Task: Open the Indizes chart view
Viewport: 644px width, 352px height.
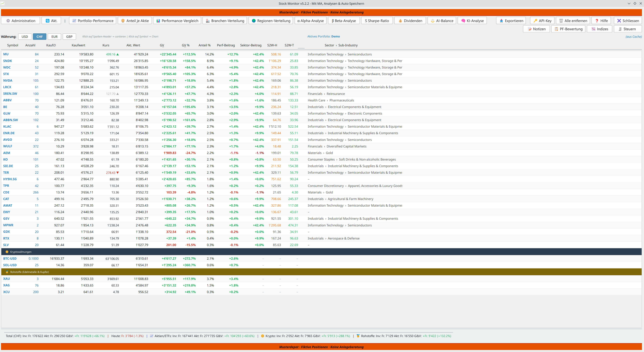Action: 599,29
